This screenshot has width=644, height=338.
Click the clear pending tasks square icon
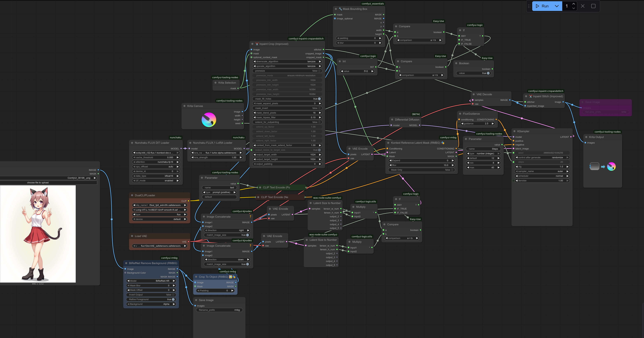593,6
